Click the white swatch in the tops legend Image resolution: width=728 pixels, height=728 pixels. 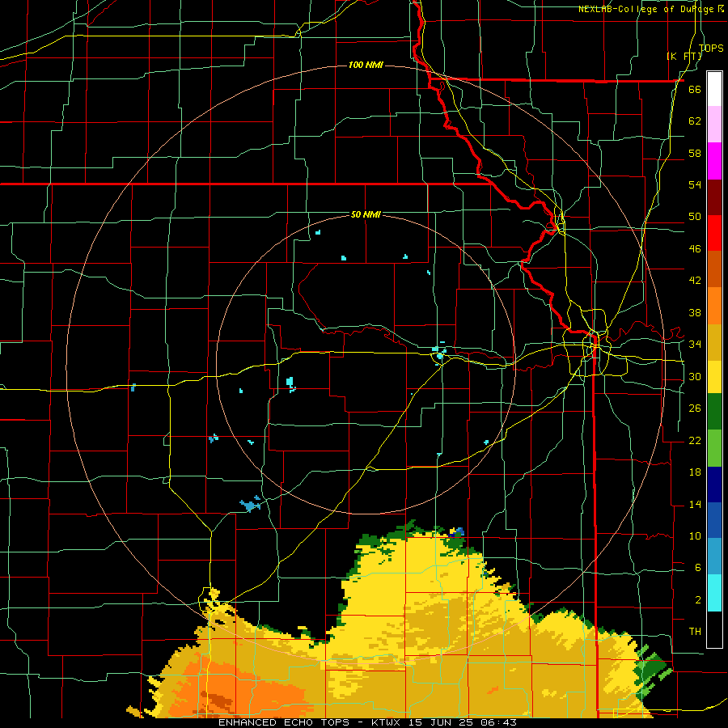click(714, 89)
